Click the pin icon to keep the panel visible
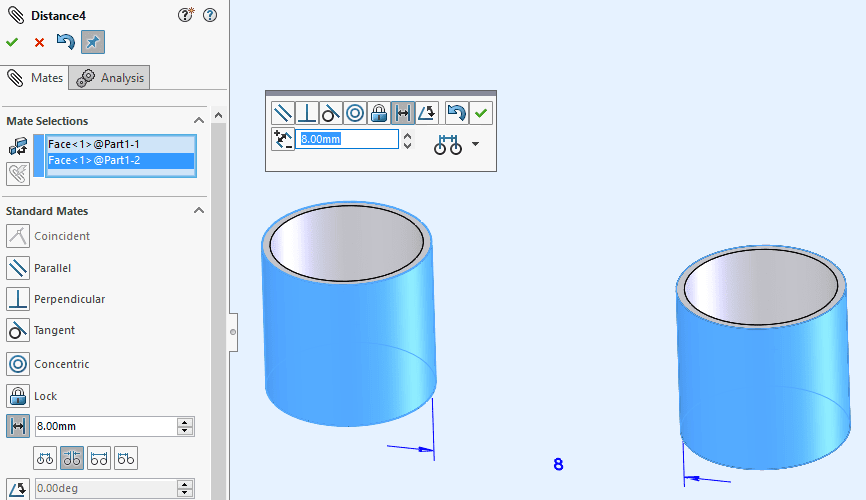Viewport: 866px width, 500px height. pyautogui.click(x=93, y=42)
